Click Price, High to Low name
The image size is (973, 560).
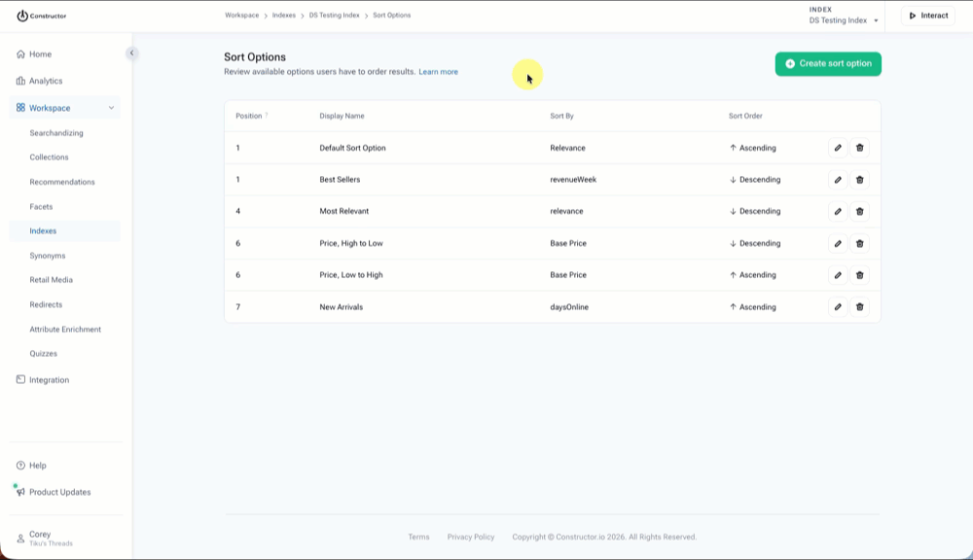click(351, 243)
